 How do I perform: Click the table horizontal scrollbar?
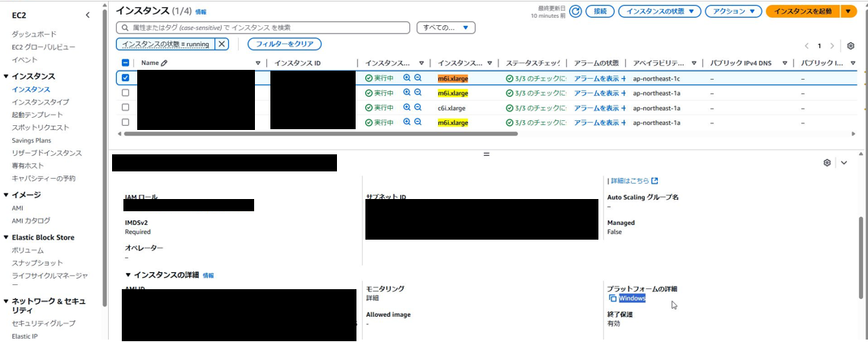click(321, 133)
